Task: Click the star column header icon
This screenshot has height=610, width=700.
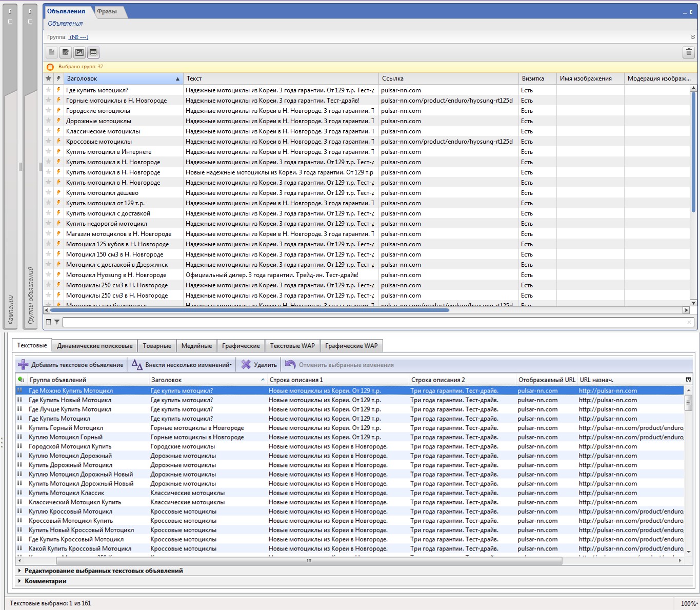Action: point(49,78)
